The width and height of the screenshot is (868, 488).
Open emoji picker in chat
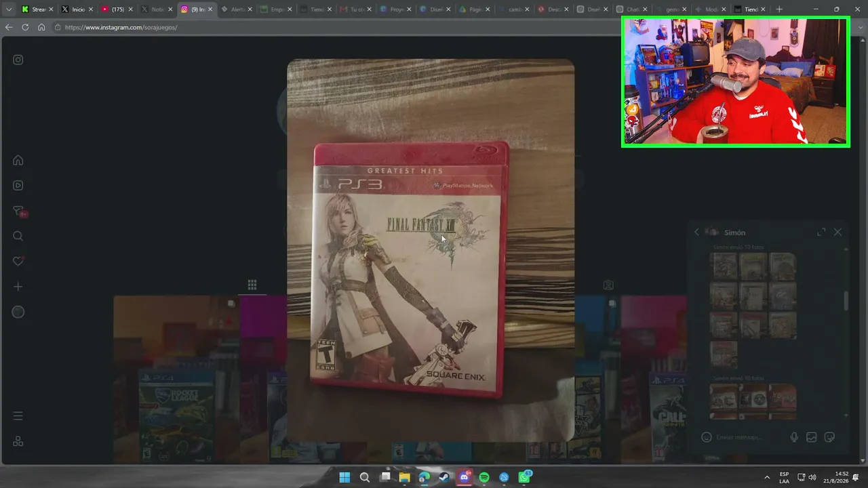[x=706, y=437]
